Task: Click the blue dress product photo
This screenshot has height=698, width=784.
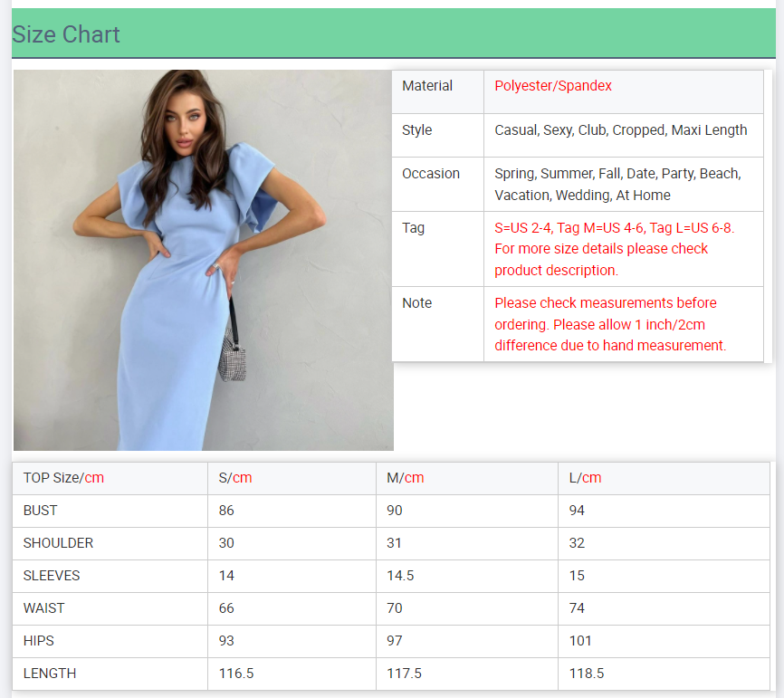Action: click(204, 260)
